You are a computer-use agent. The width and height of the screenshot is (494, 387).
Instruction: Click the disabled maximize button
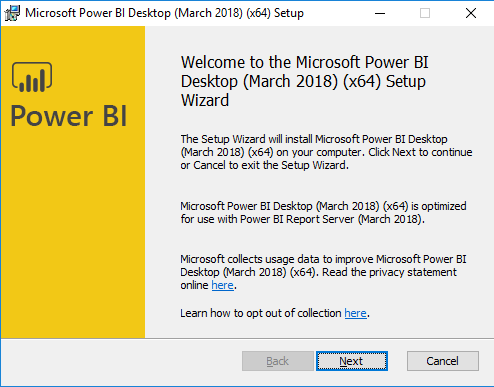[x=425, y=13]
